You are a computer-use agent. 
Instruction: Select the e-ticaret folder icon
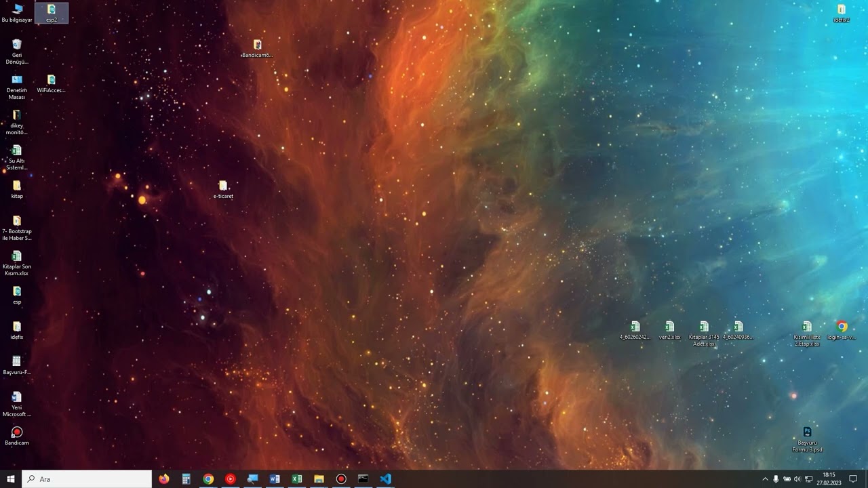tap(223, 189)
